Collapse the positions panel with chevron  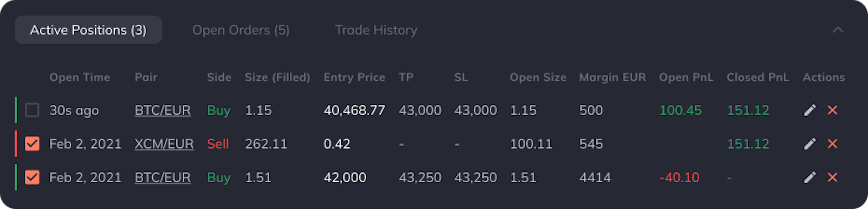click(x=838, y=30)
